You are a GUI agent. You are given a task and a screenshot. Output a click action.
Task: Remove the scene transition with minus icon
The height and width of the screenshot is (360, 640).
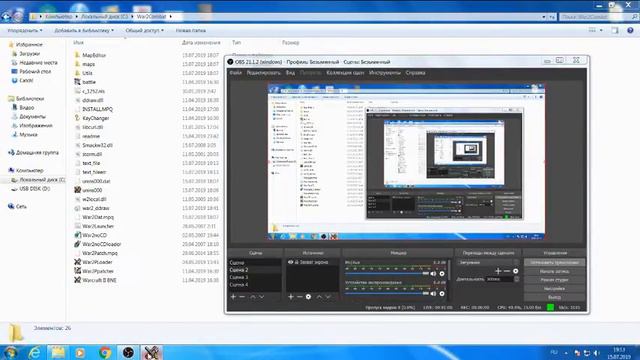pyautogui.click(x=507, y=271)
